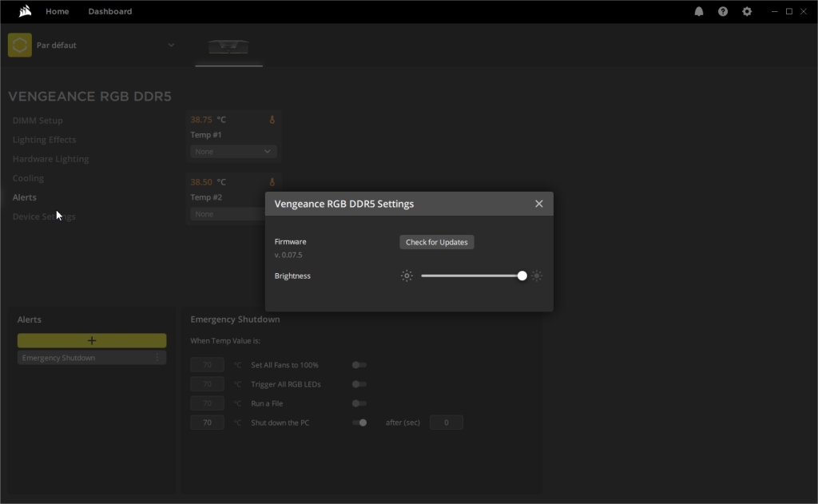Click the Run a File temperature field

click(207, 403)
